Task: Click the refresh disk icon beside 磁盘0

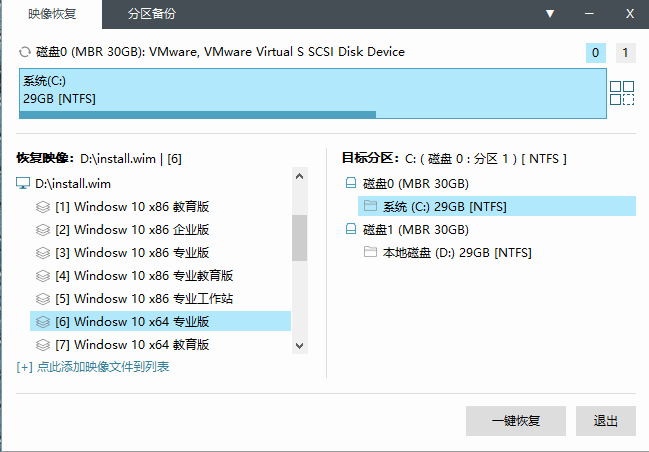Action: tap(25, 52)
